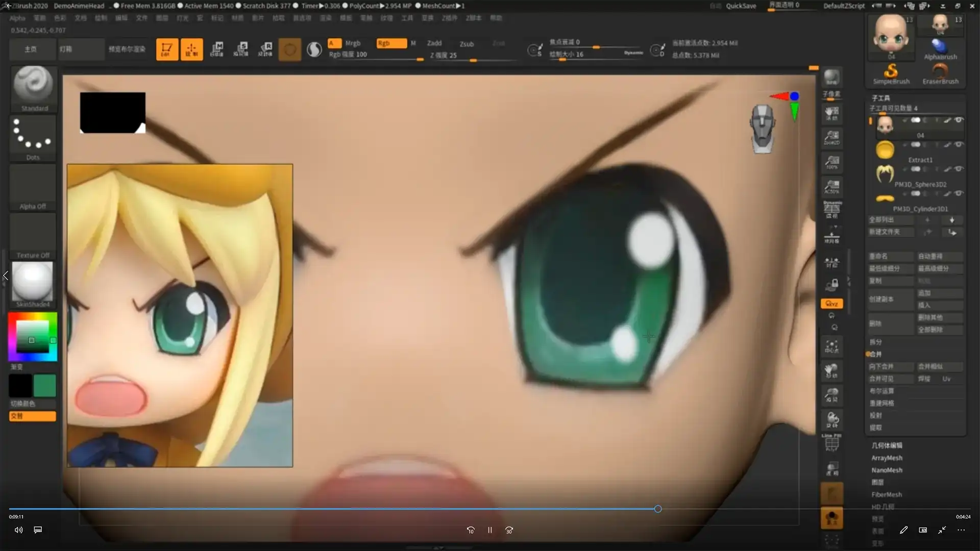Enable the Zadd mode
980x551 pixels.
[434, 43]
